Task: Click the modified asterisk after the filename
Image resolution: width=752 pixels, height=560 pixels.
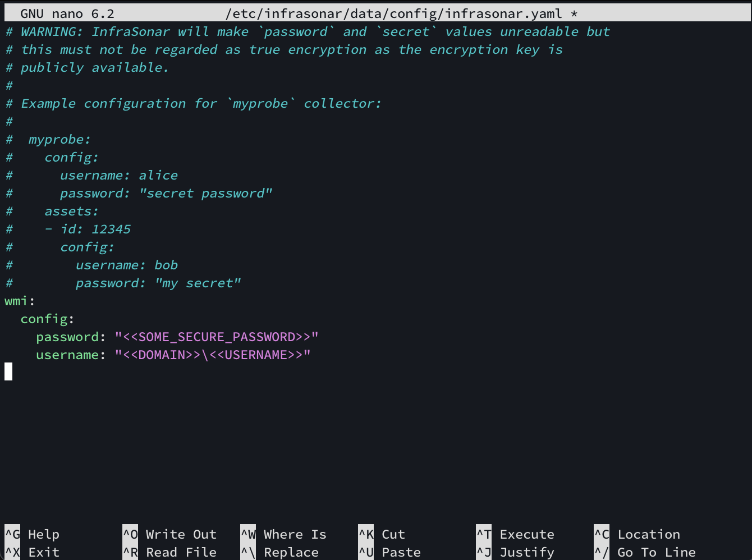Action: [574, 13]
